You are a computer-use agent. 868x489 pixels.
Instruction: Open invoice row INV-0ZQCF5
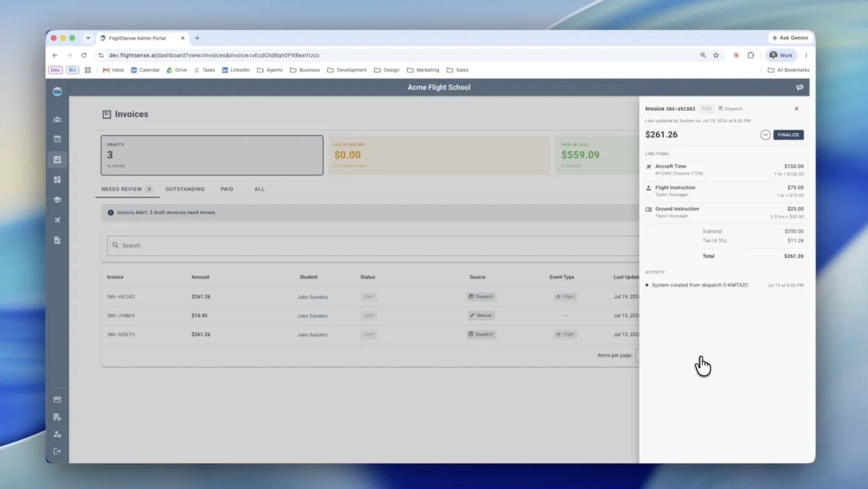tap(370, 334)
